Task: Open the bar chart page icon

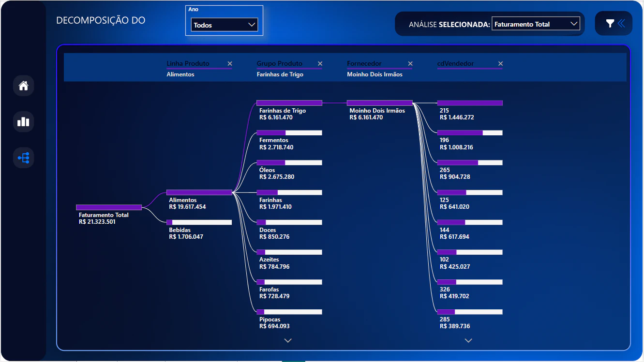Action: pos(23,122)
